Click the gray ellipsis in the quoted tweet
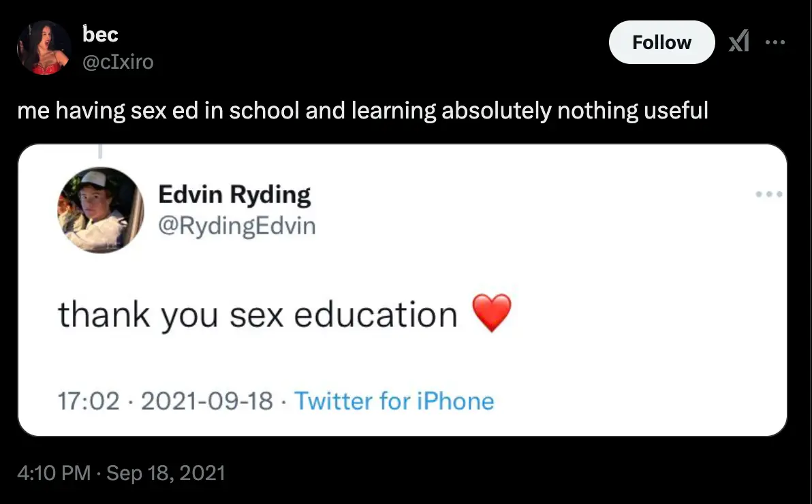This screenshot has width=812, height=504. coord(770,194)
